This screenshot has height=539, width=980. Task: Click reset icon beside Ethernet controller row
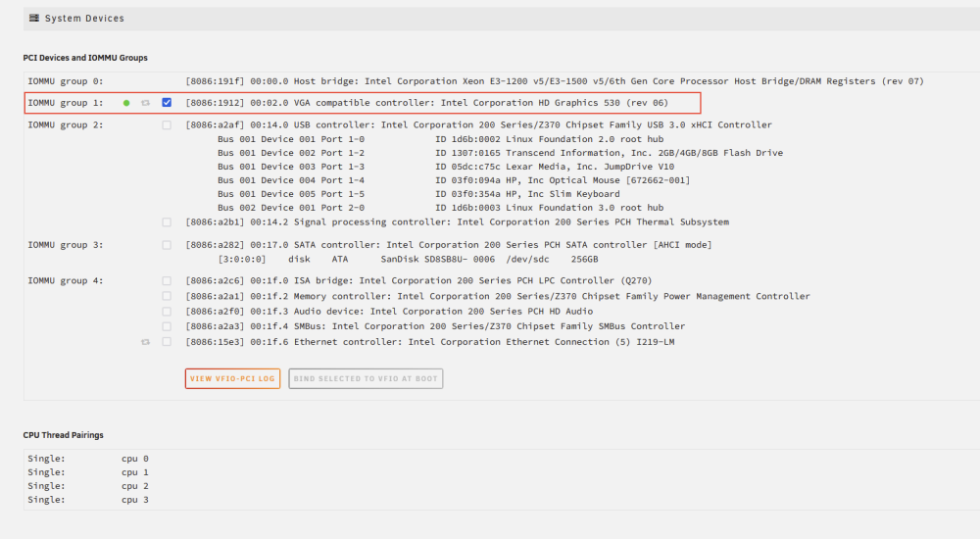(146, 342)
